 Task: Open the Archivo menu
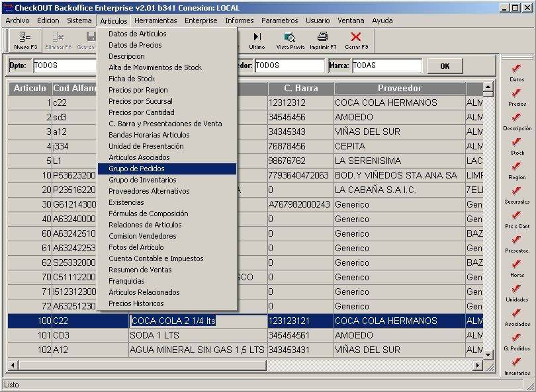click(x=17, y=20)
